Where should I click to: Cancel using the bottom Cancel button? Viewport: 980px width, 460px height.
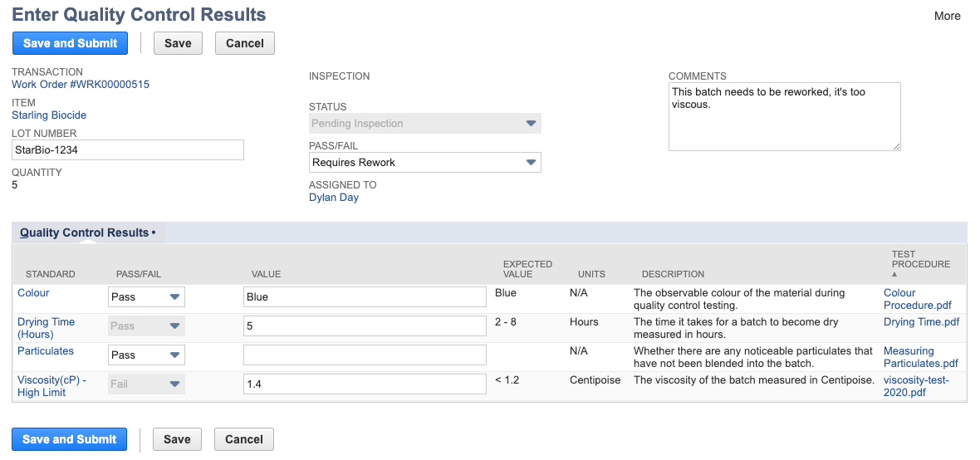(243, 439)
